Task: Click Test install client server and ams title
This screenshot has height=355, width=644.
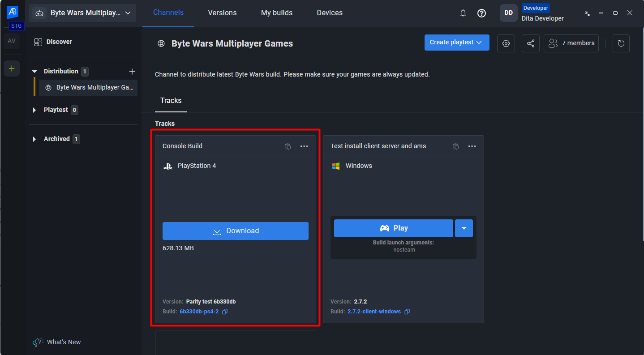Action: tap(378, 146)
